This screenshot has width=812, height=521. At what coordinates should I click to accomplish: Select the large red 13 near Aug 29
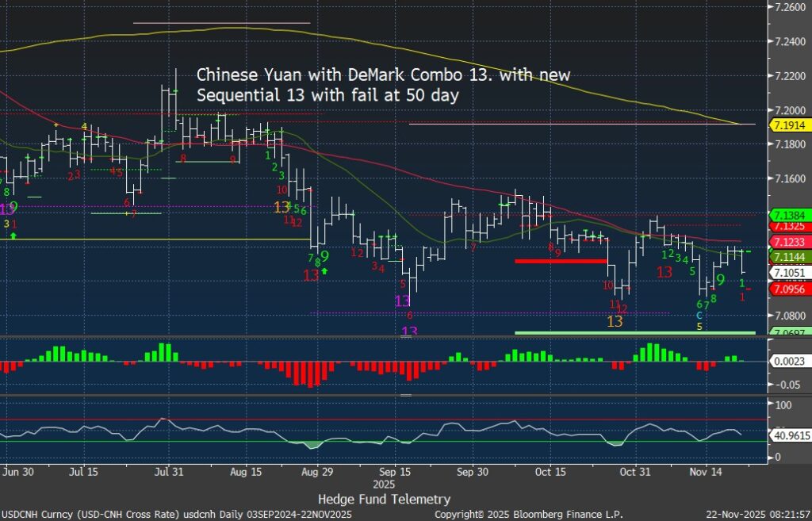[x=311, y=275]
